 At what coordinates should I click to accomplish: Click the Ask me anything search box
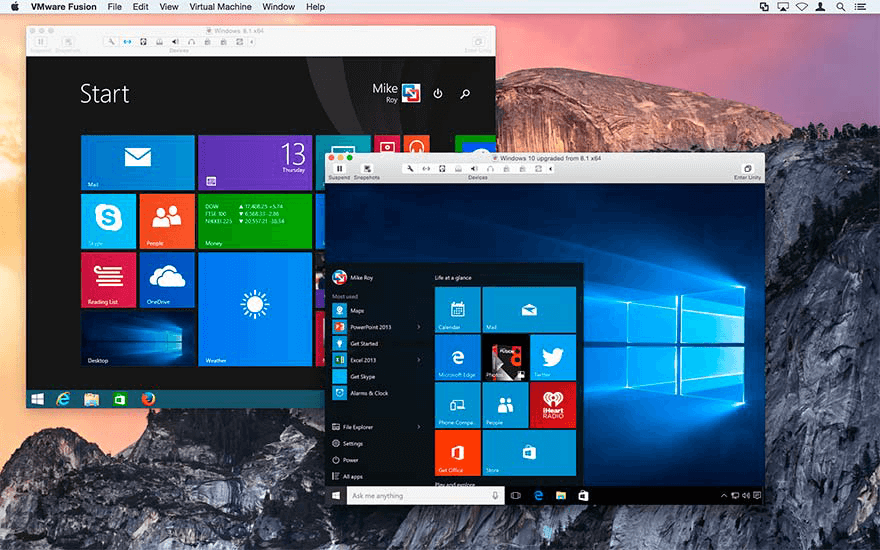pyautogui.click(x=420, y=495)
